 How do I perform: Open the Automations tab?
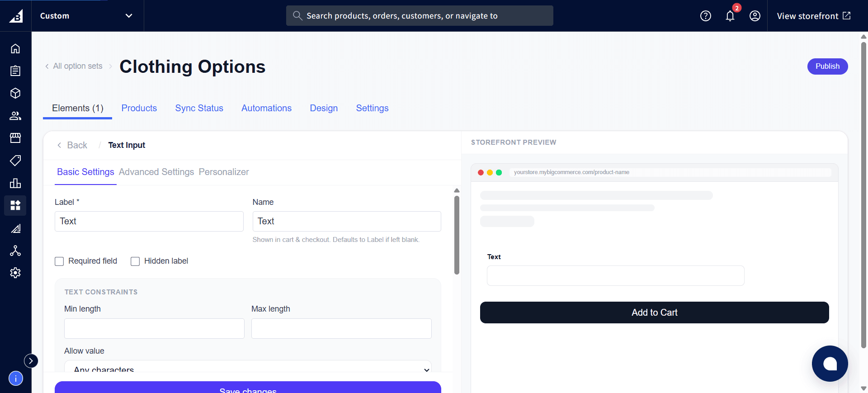tap(266, 108)
